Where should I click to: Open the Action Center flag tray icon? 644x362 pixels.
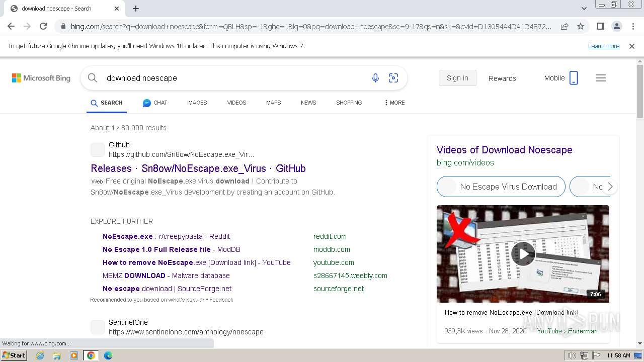point(596,355)
